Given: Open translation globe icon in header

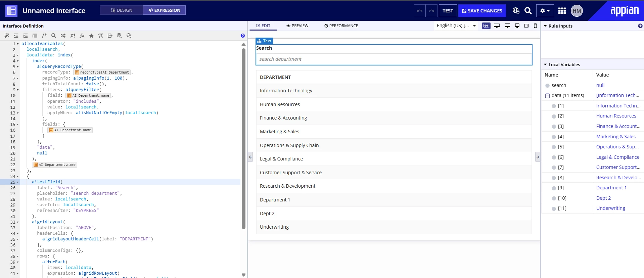Looking at the screenshot, I should 516,11.
